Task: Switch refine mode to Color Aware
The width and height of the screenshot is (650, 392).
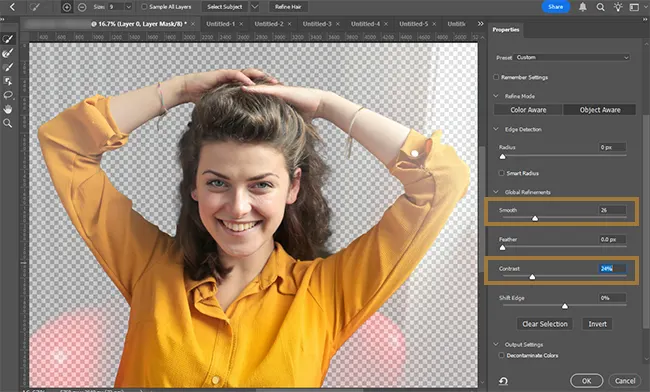Action: (x=528, y=110)
